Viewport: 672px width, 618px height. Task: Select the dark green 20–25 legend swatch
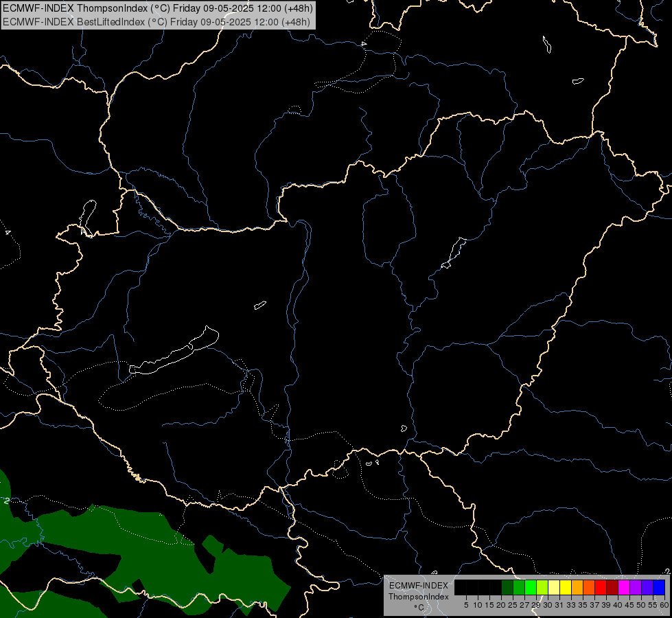pos(507,587)
